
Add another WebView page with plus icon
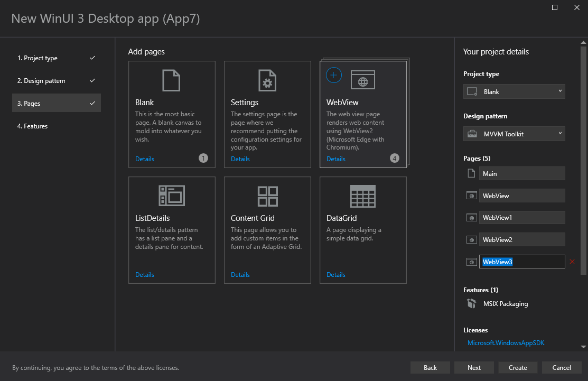[334, 75]
